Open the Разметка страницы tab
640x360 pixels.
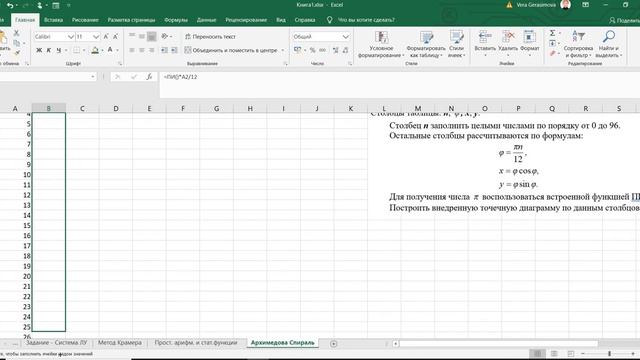click(131, 20)
